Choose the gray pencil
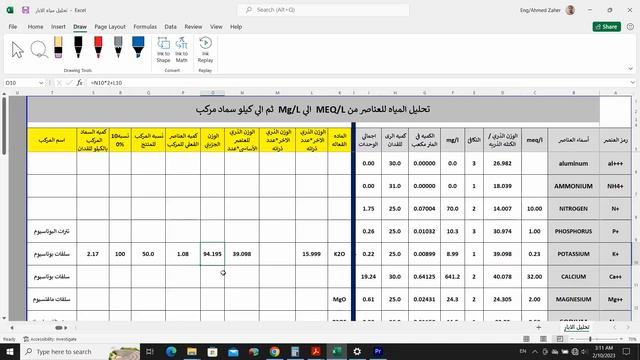The width and height of the screenshot is (640, 360). (x=118, y=47)
